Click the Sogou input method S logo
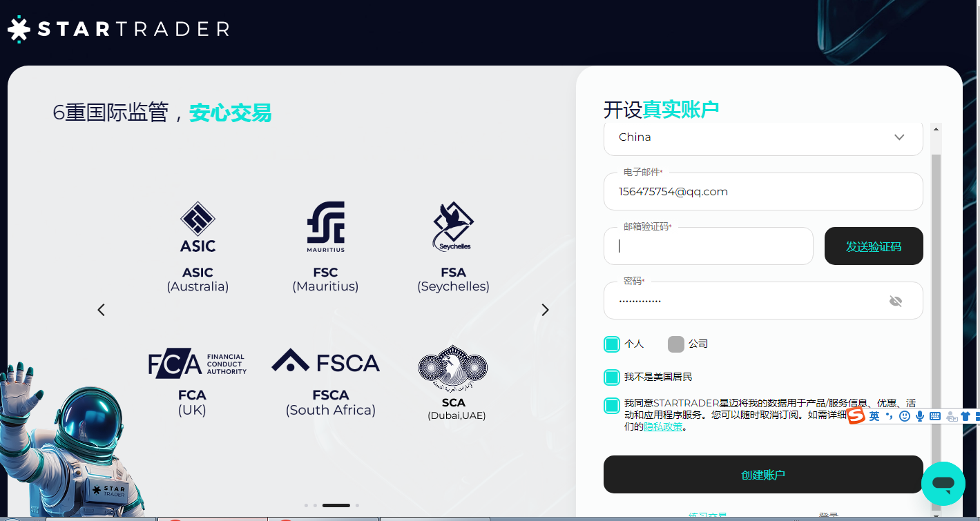The image size is (980, 521). point(856,416)
